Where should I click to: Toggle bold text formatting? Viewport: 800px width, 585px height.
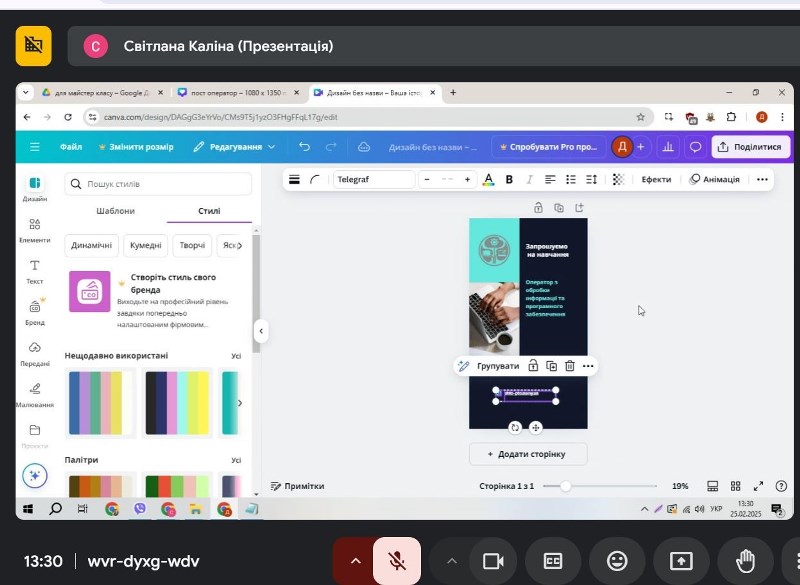click(x=509, y=180)
